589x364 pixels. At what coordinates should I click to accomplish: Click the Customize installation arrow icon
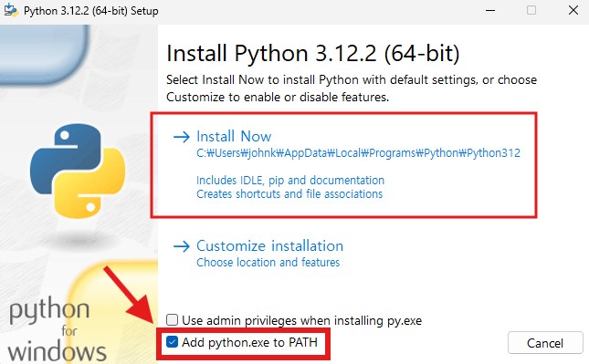(x=182, y=246)
